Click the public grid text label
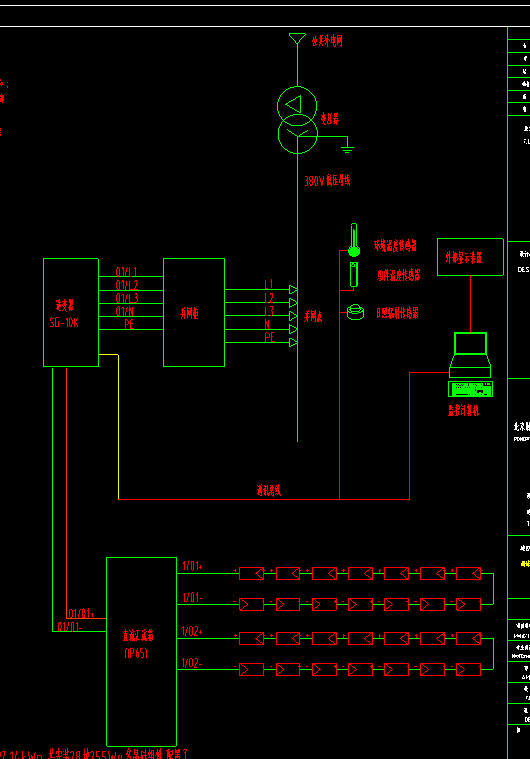Screen dimensions: 530x759 tap(327, 41)
